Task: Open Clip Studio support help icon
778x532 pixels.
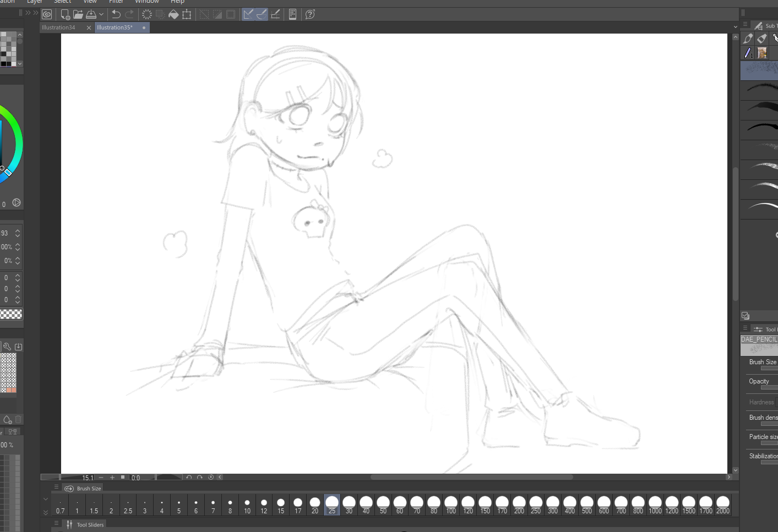Action: [310, 14]
